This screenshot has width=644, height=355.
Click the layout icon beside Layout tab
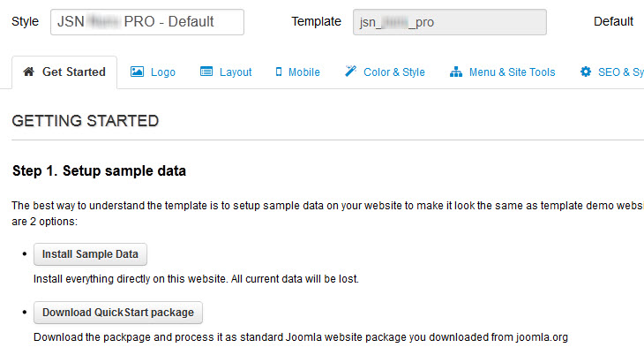click(206, 72)
